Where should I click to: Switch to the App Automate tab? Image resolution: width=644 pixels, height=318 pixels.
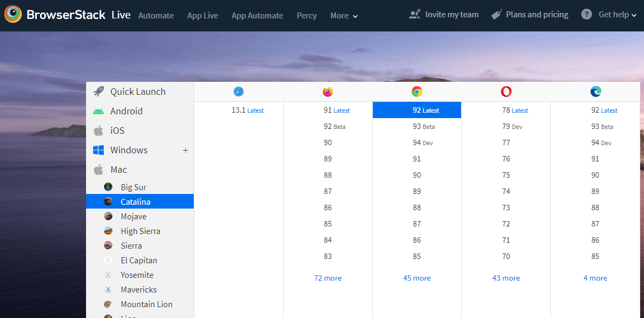pyautogui.click(x=257, y=16)
